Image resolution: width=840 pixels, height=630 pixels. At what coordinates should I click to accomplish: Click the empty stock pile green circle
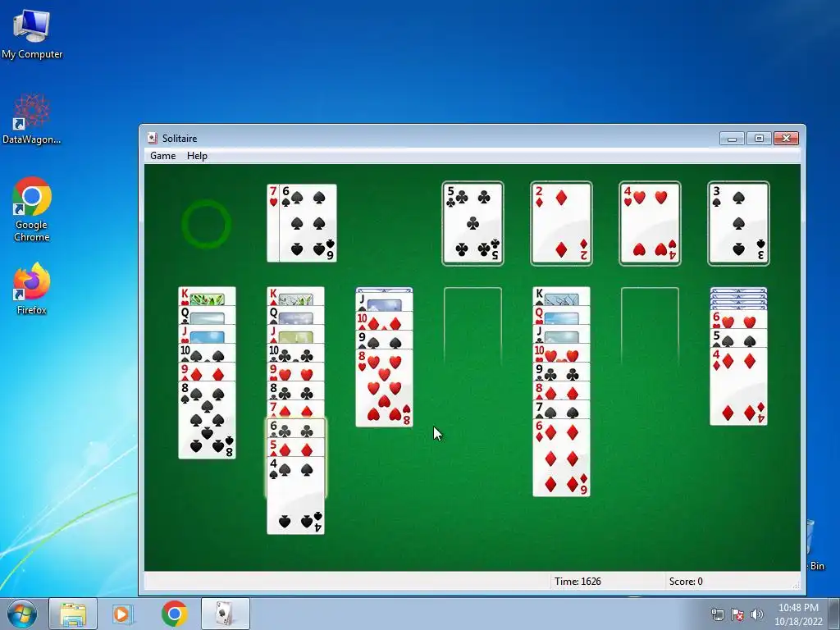click(x=207, y=224)
